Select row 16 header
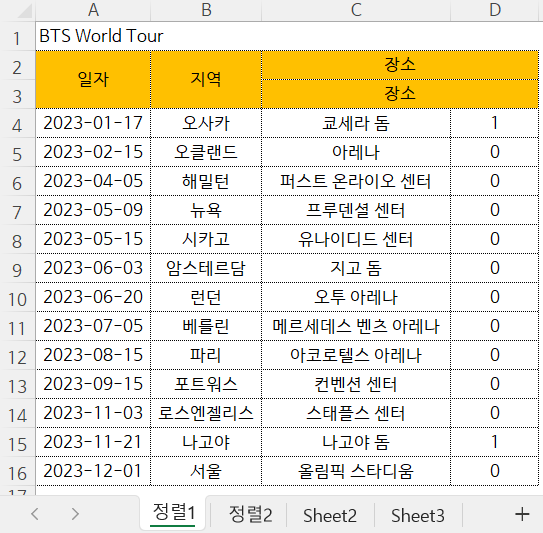This screenshot has height=533, width=543. [x=17, y=471]
